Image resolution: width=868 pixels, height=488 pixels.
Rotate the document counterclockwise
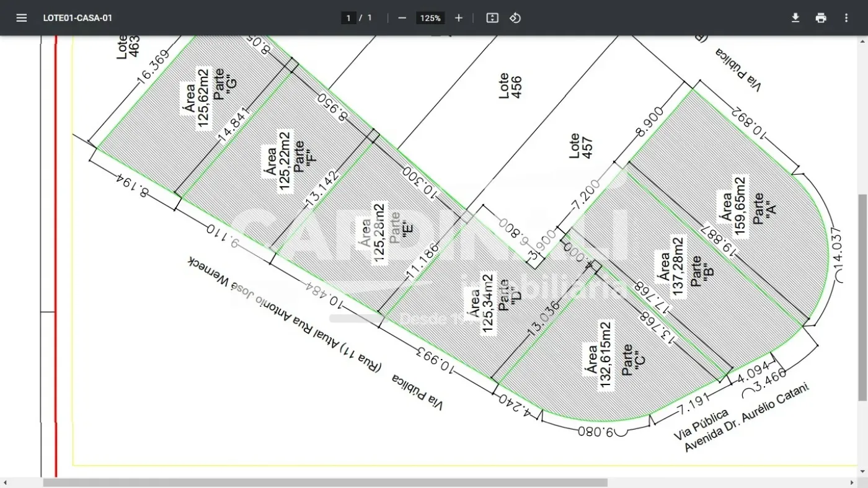(x=515, y=17)
